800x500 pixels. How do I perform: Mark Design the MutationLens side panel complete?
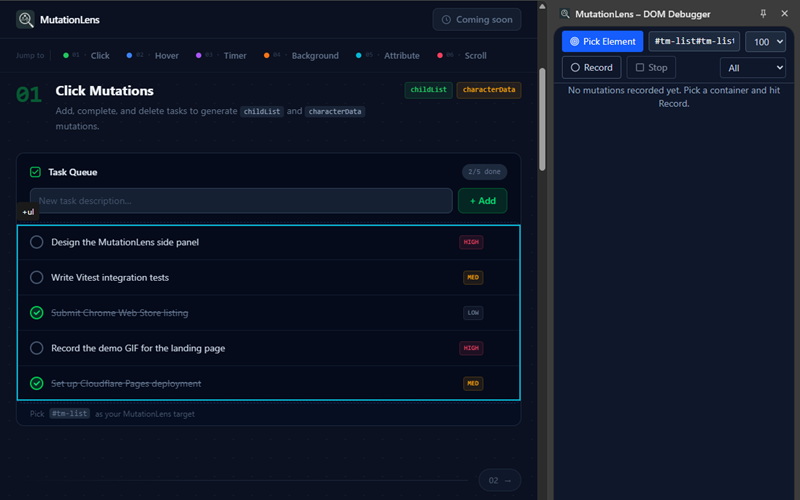tap(36, 242)
